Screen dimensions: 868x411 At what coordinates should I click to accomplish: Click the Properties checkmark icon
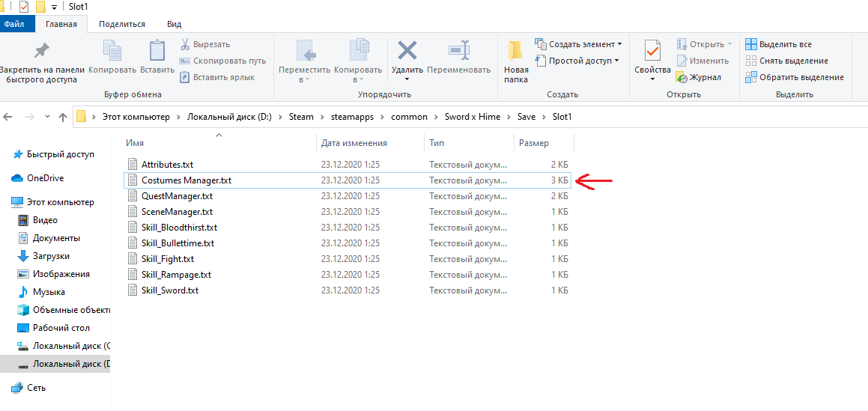pos(652,51)
